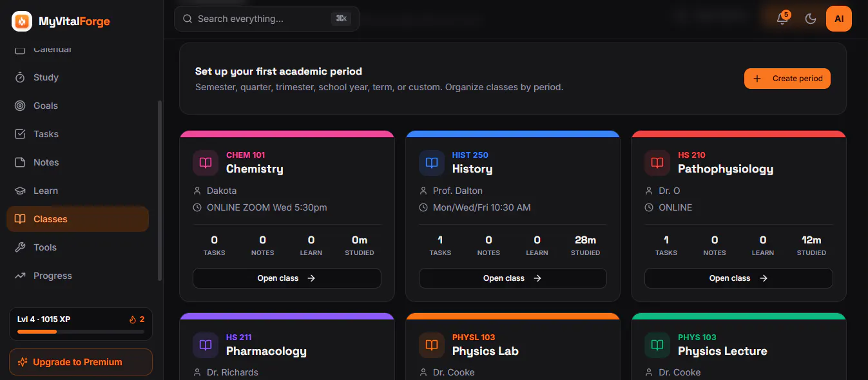Click the Dr. Richards instructor name

pyautogui.click(x=233, y=372)
